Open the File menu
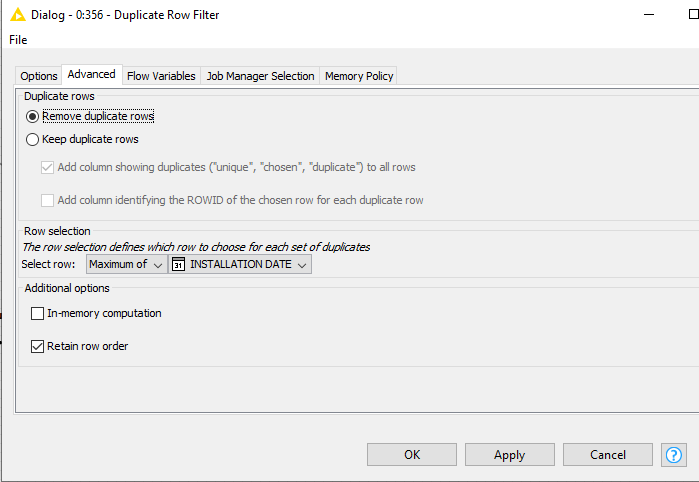699x482 pixels. pos(18,40)
